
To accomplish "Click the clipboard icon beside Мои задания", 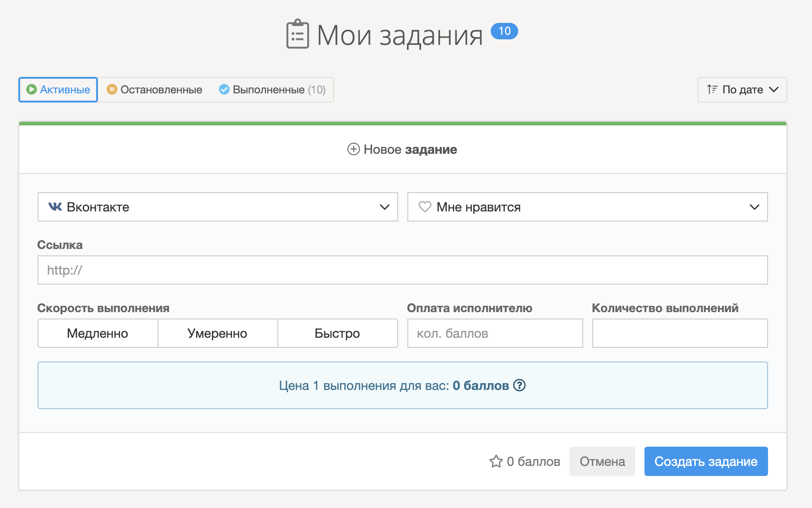I will 298,34.
